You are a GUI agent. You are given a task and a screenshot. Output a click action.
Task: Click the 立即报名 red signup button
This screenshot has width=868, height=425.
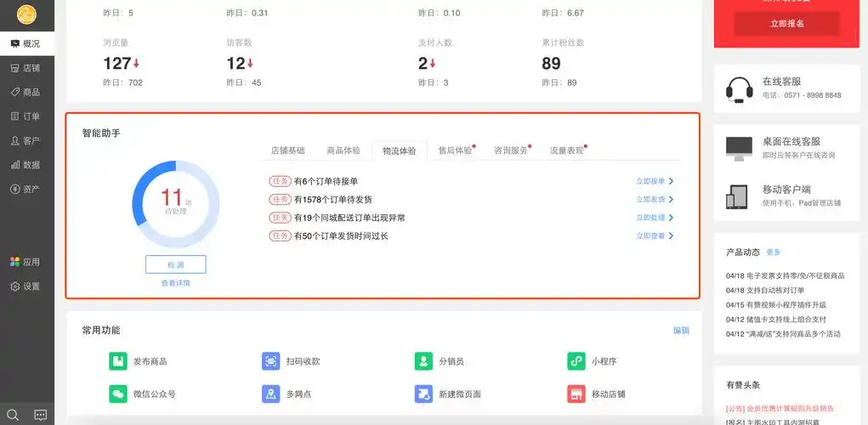coord(786,24)
